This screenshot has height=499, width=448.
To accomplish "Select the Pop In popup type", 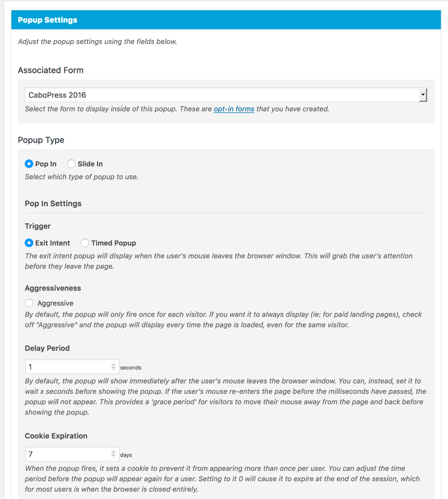I will point(29,164).
